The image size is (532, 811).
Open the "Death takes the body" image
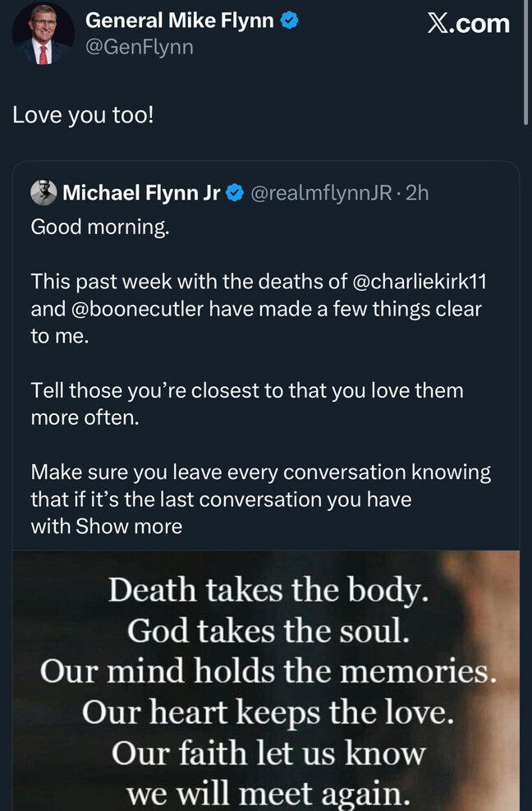coord(267,680)
